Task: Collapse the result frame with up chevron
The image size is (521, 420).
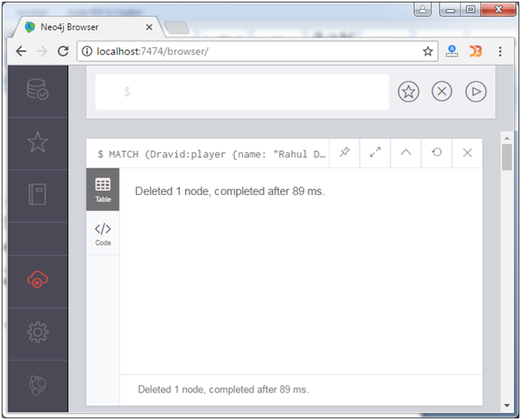Action: 406,153
